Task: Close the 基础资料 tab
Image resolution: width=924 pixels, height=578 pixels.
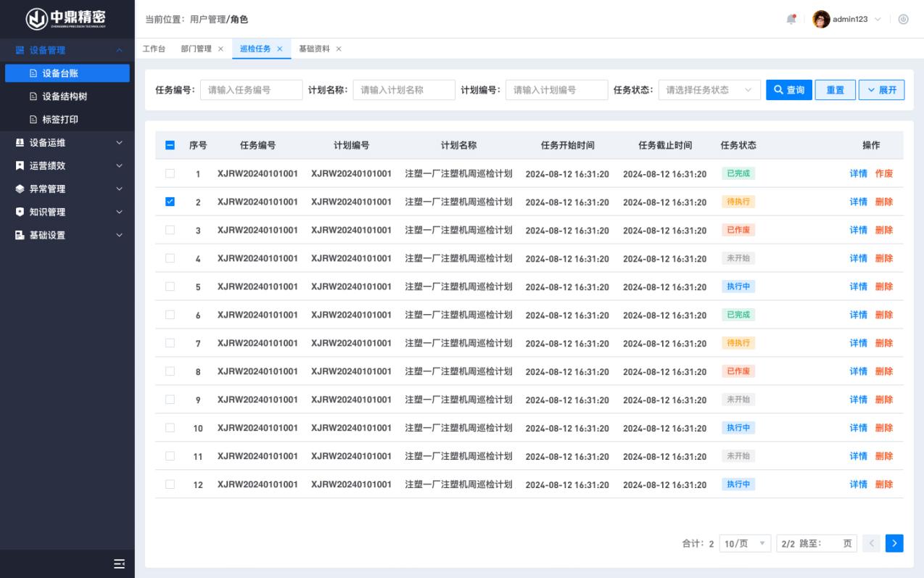Action: pos(339,49)
